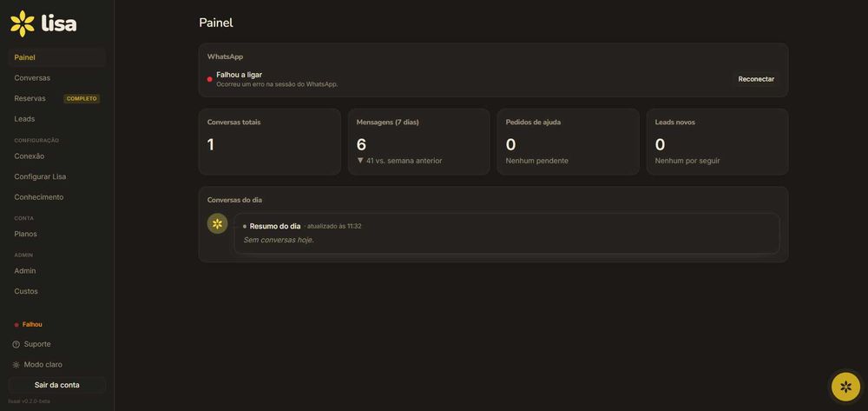The width and height of the screenshot is (868, 411).
Task: Open Suporte link
Action: (37, 345)
